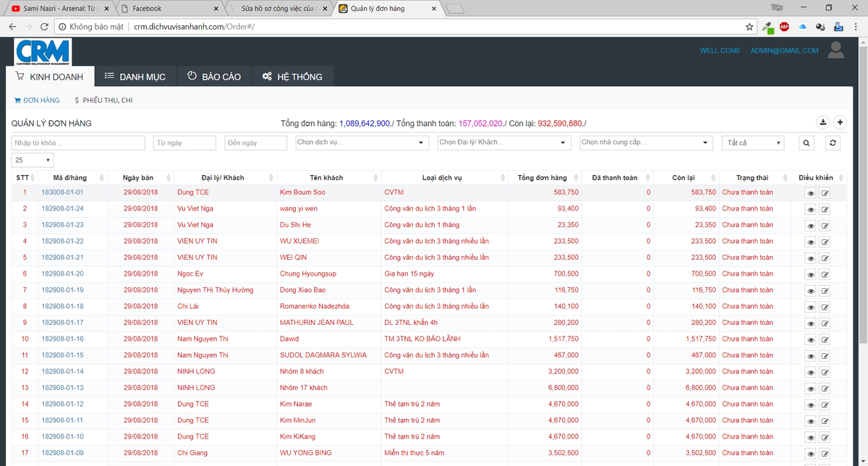
Task: Switch to Sami Nasri - Arsenal browser tab
Action: coord(61,9)
